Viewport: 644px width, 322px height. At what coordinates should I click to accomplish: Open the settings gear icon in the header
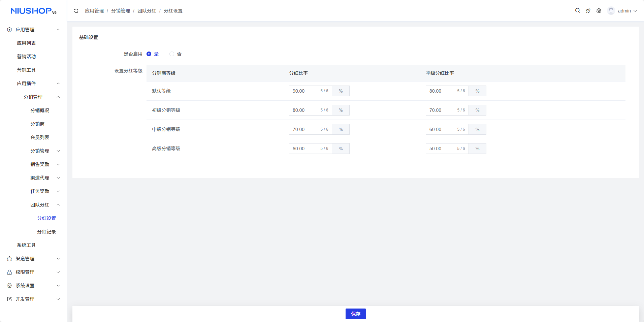(599, 11)
